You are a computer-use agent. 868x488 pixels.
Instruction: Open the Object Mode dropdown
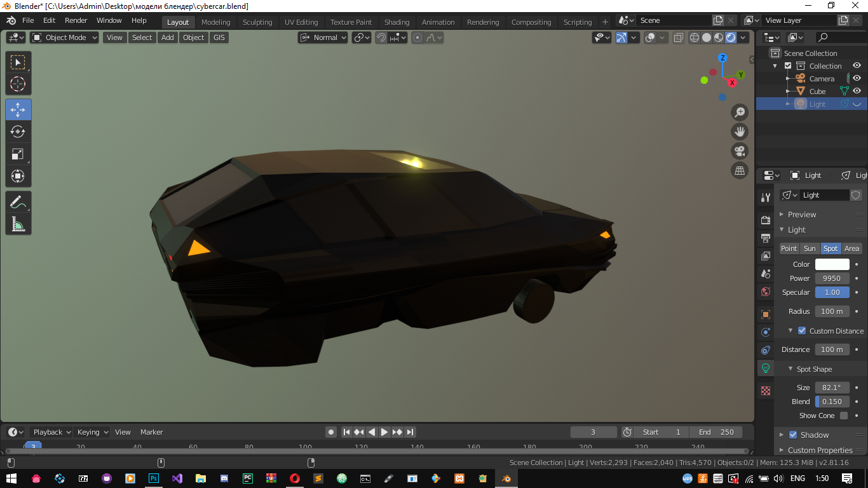(65, 37)
